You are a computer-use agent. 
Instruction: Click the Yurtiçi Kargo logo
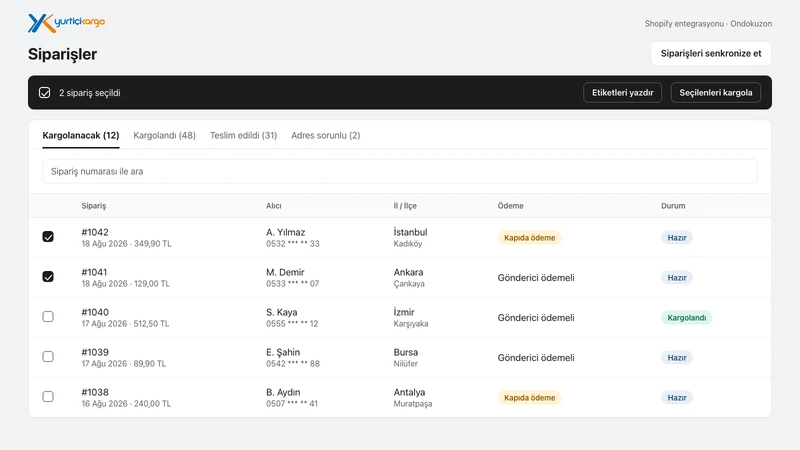tap(66, 23)
